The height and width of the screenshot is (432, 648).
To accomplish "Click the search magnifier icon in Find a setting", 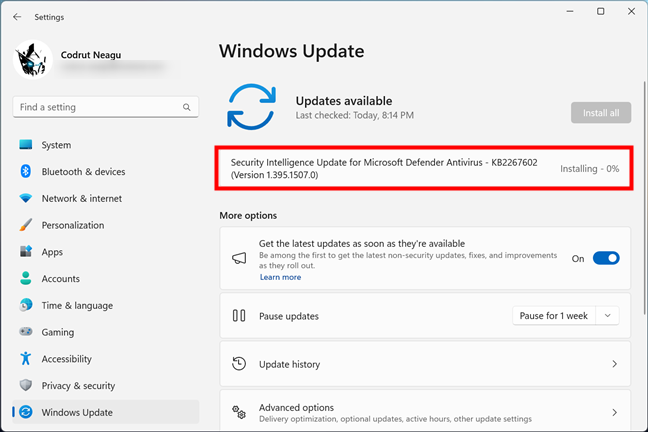I will pos(186,107).
